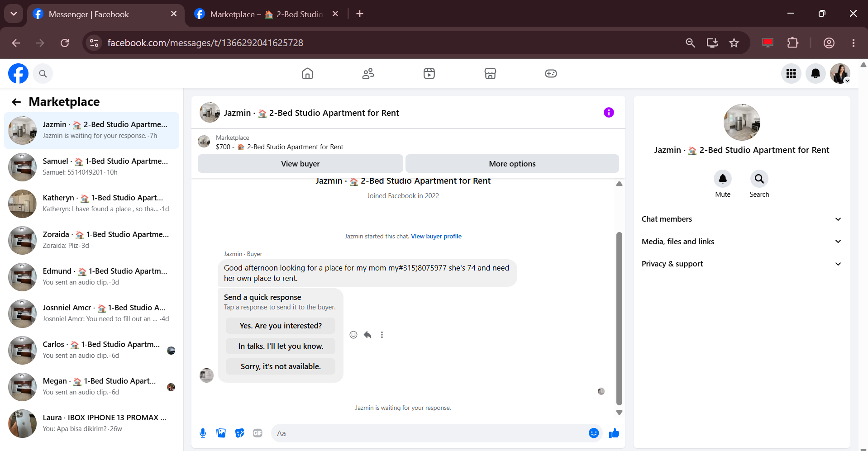Go back with browser back arrow
Image resolution: width=868 pixels, height=451 pixels.
(x=16, y=43)
